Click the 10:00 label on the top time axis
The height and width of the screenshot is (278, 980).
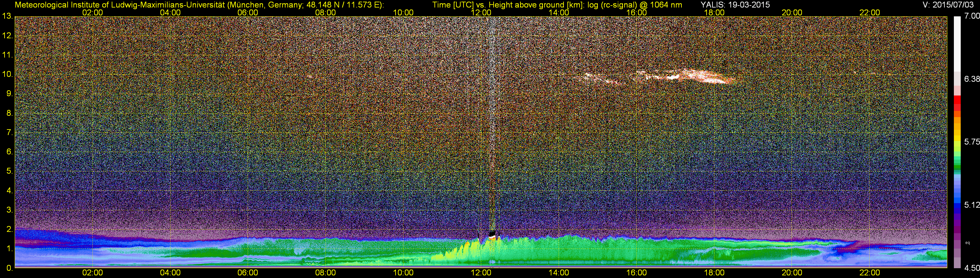(403, 12)
